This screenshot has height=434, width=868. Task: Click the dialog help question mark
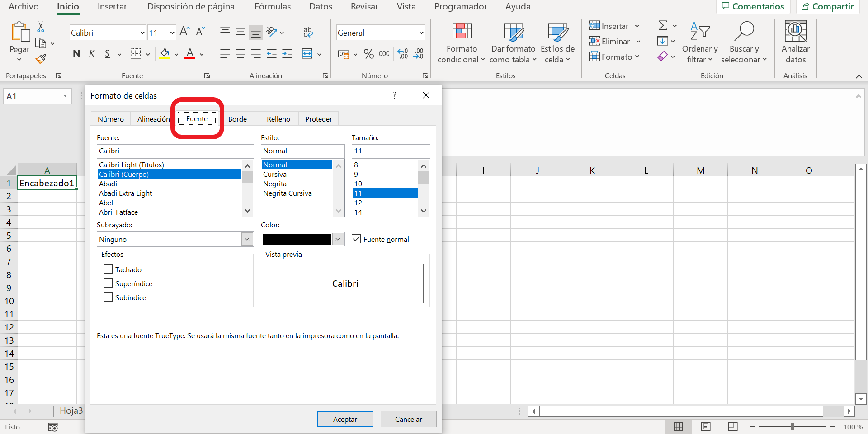394,95
